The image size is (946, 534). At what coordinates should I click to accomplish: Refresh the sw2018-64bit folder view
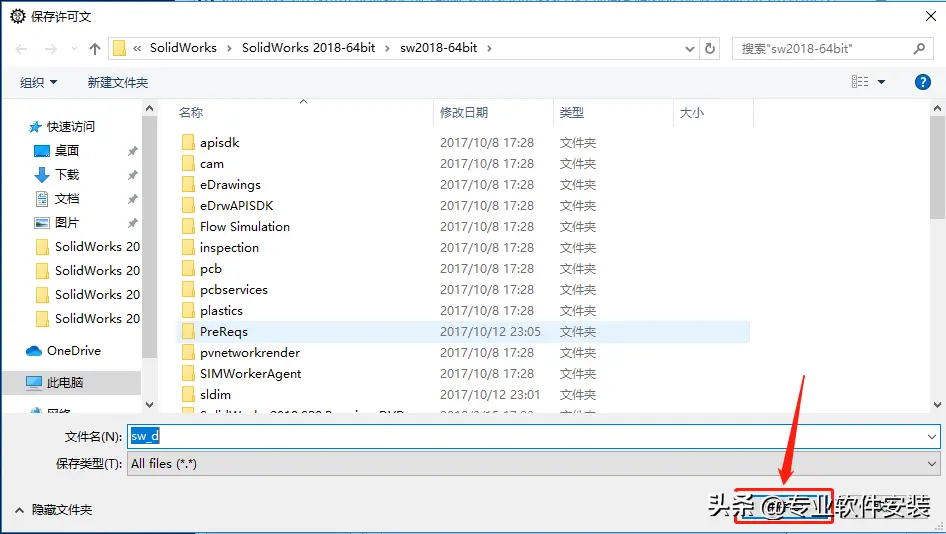click(710, 48)
